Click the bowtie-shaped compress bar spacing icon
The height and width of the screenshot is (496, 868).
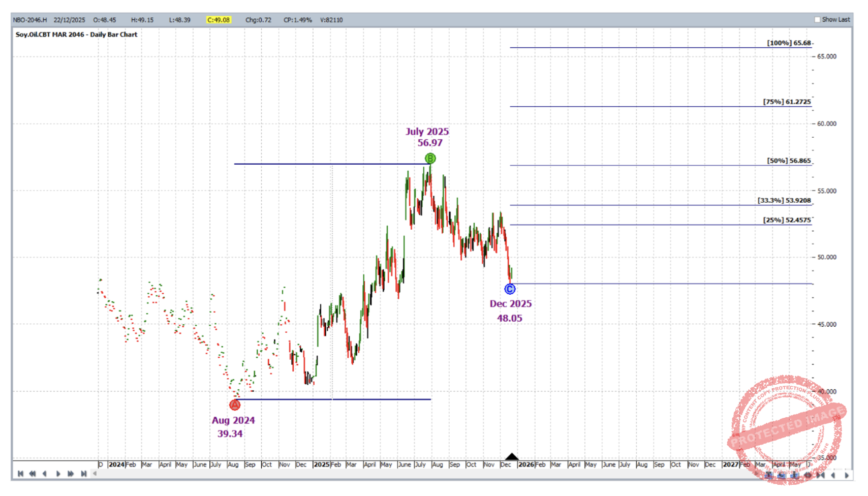(820, 475)
